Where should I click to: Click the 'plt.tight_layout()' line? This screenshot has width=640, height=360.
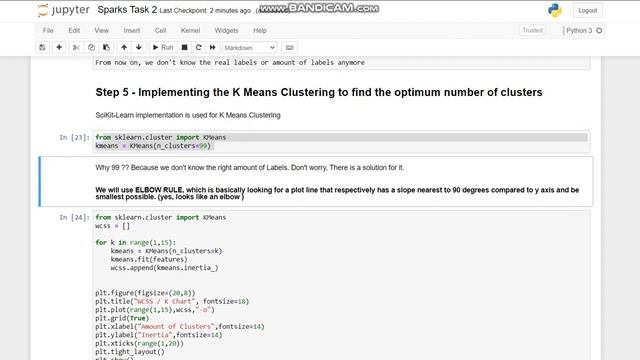pyautogui.click(x=130, y=351)
